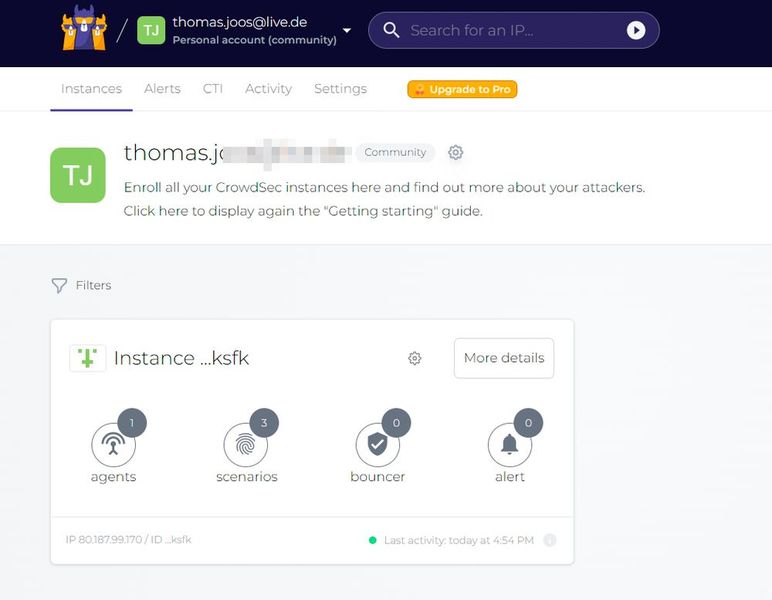Click the agents label
Screen dimensions: 772x600
(113, 477)
